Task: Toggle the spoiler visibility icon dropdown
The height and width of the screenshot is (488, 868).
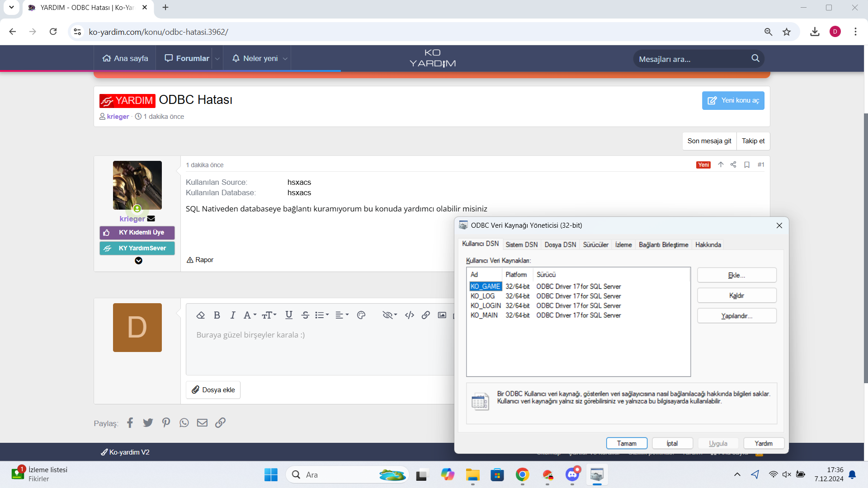Action: point(390,315)
